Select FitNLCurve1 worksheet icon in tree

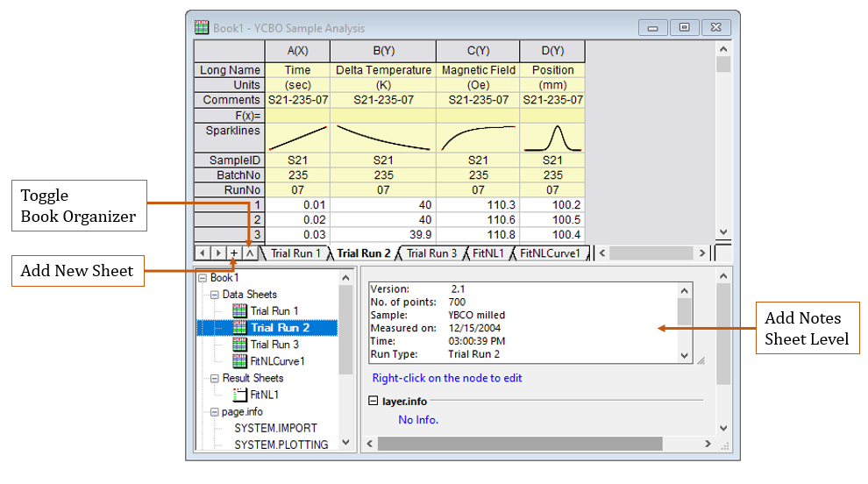(239, 361)
